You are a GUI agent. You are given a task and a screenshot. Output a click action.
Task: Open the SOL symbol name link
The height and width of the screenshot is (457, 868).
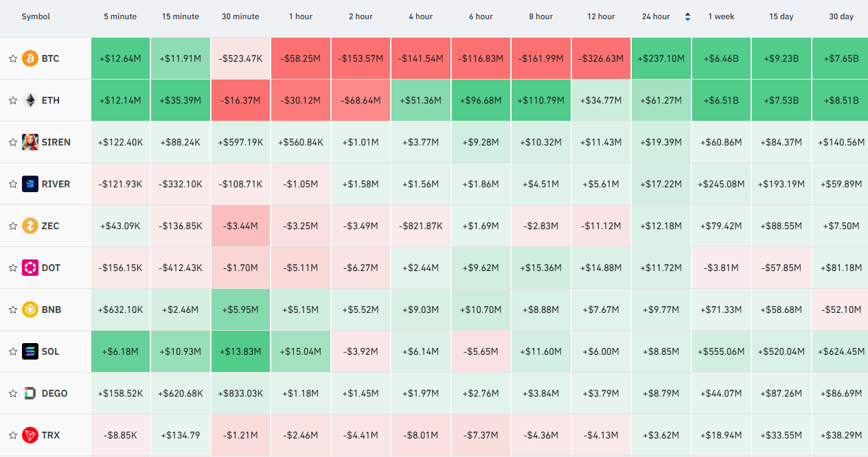51,351
